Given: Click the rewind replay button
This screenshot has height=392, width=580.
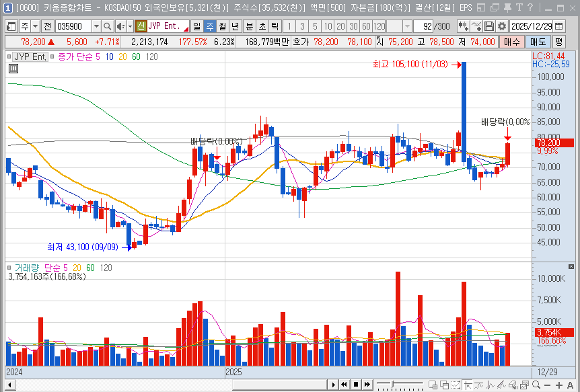Looking at the screenshot, I should 344,385.
